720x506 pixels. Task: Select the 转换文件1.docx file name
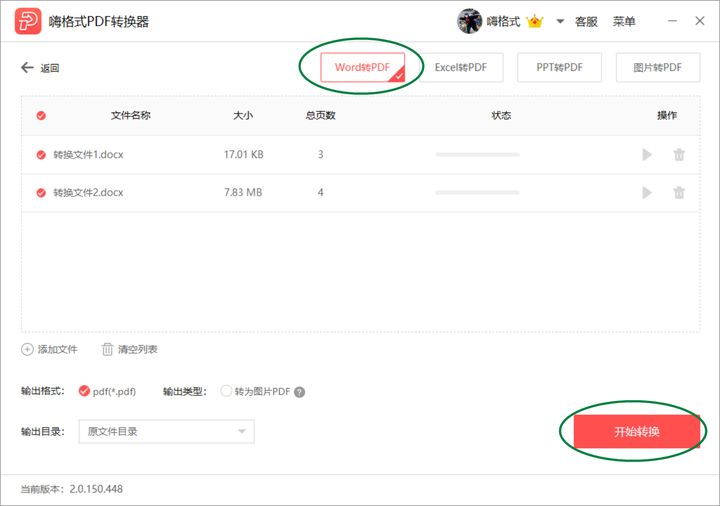click(88, 155)
